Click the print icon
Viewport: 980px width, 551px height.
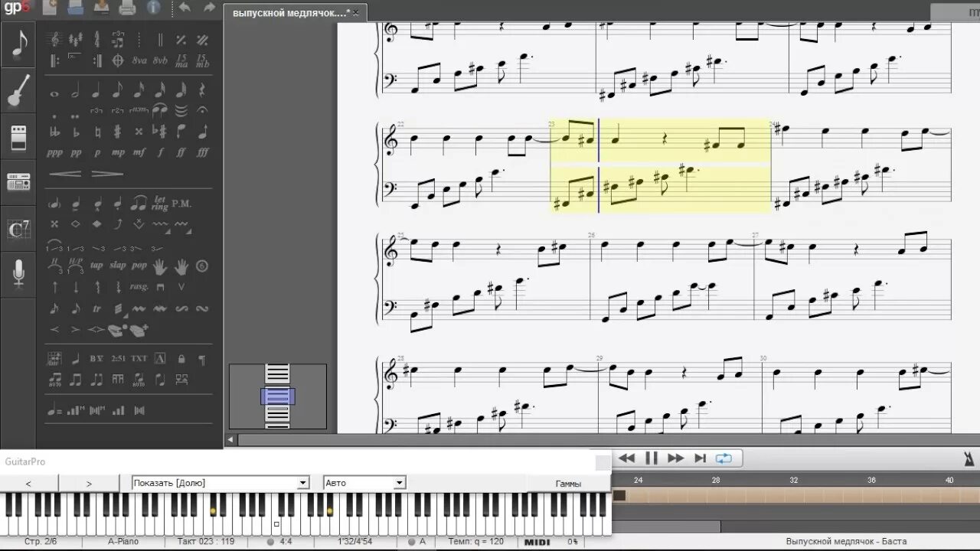coord(127,8)
